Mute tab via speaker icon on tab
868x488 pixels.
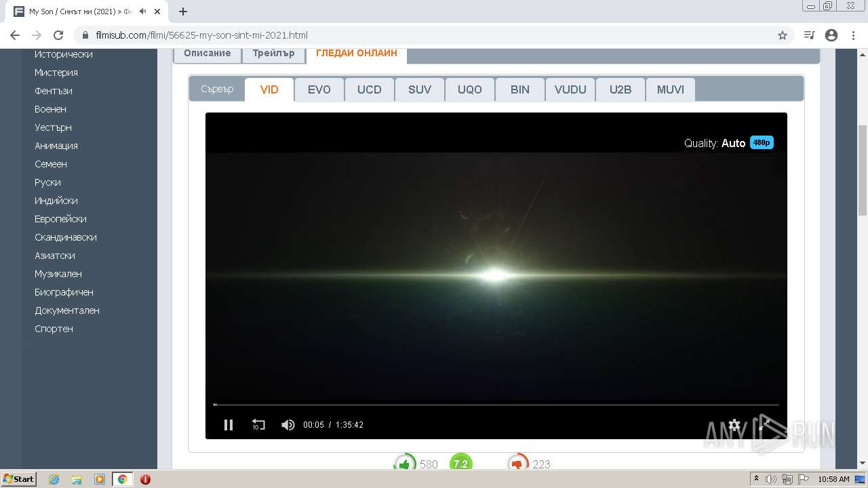(142, 12)
